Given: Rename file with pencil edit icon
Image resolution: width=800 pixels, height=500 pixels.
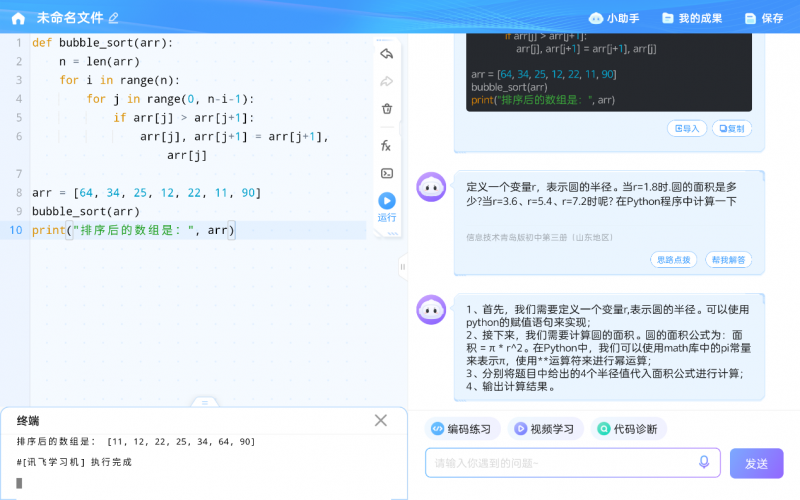Looking at the screenshot, I should coord(113,18).
